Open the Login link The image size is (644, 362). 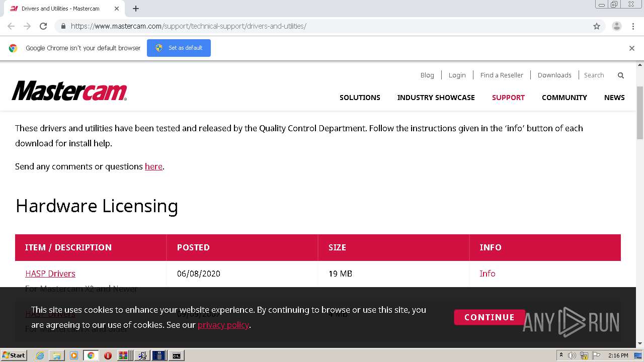click(457, 75)
